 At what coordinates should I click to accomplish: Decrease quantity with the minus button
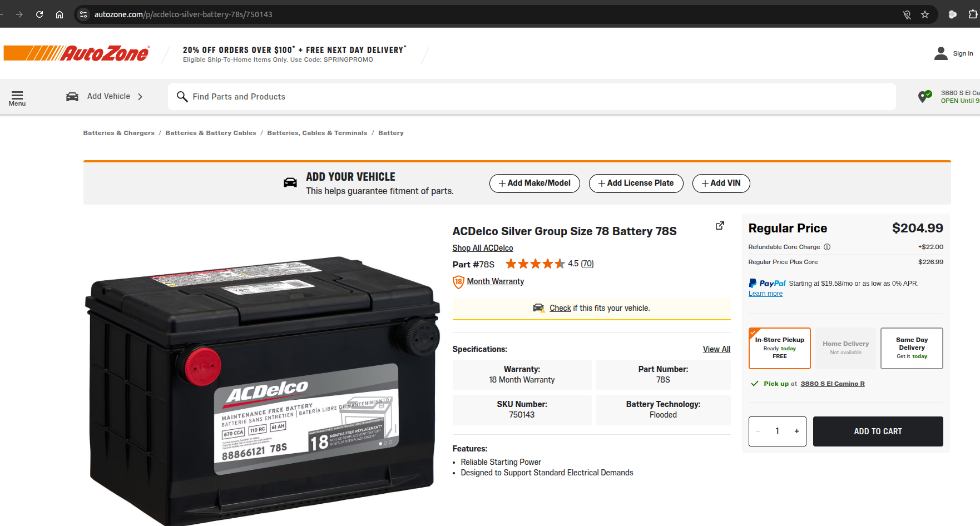tap(758, 431)
